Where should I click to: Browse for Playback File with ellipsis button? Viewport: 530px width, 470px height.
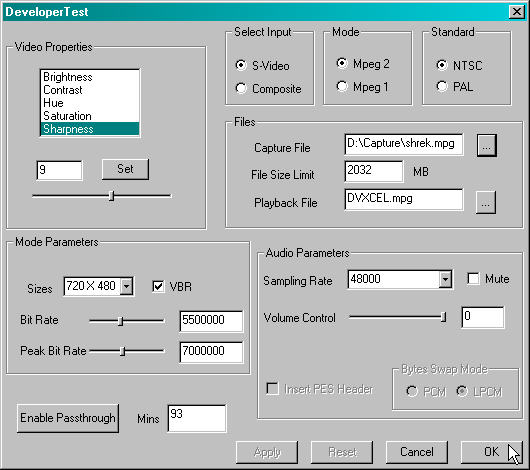485,202
